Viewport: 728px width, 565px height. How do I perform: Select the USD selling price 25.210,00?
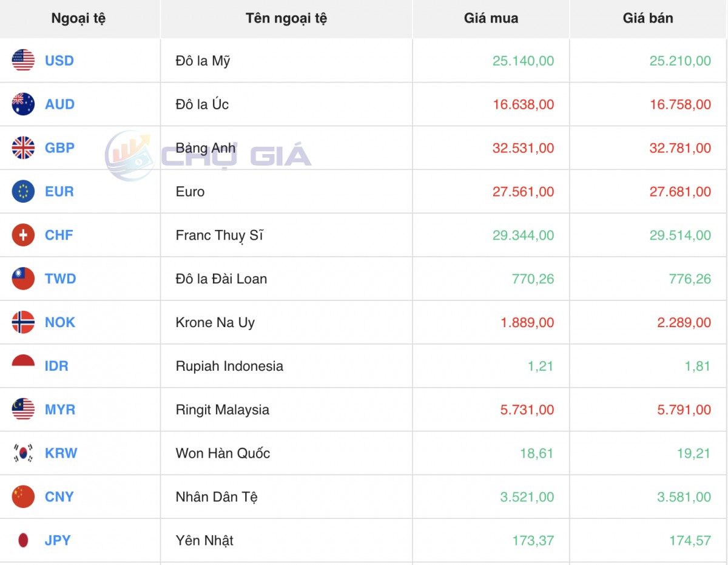680,61
